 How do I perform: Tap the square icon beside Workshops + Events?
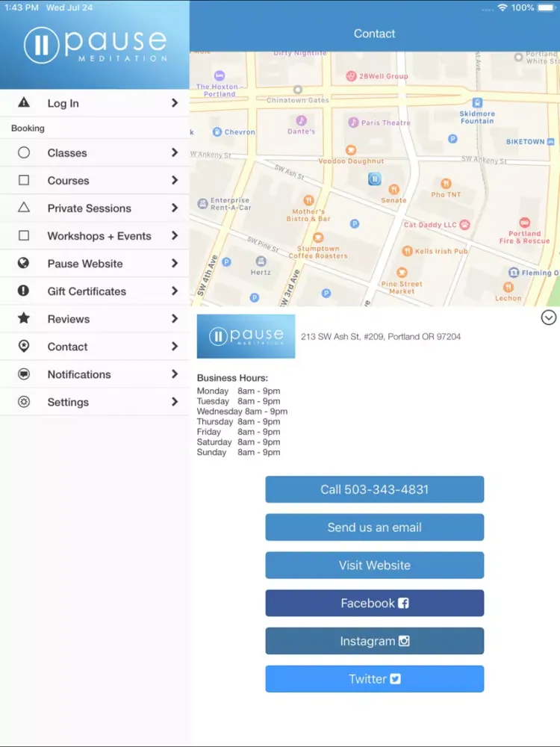tap(23, 235)
